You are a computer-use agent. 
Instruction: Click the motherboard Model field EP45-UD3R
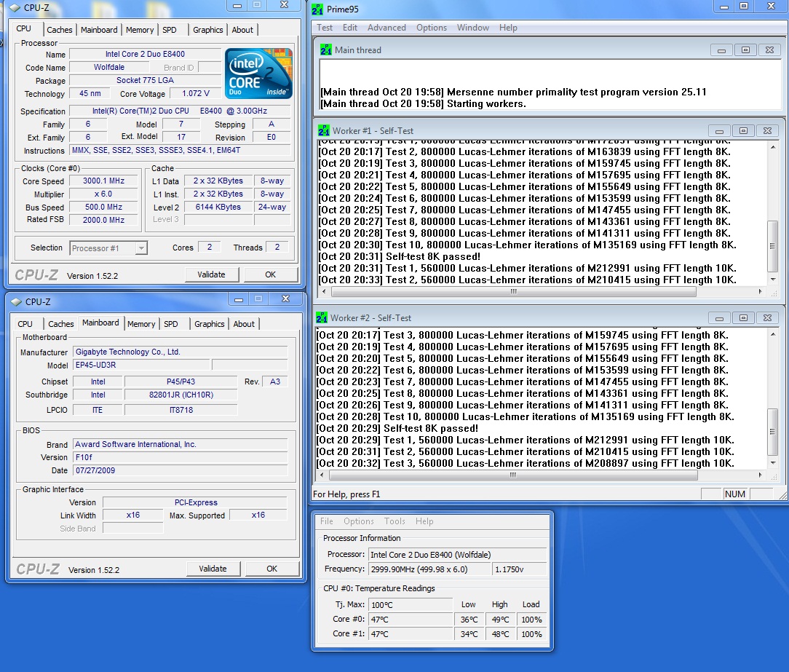click(141, 365)
